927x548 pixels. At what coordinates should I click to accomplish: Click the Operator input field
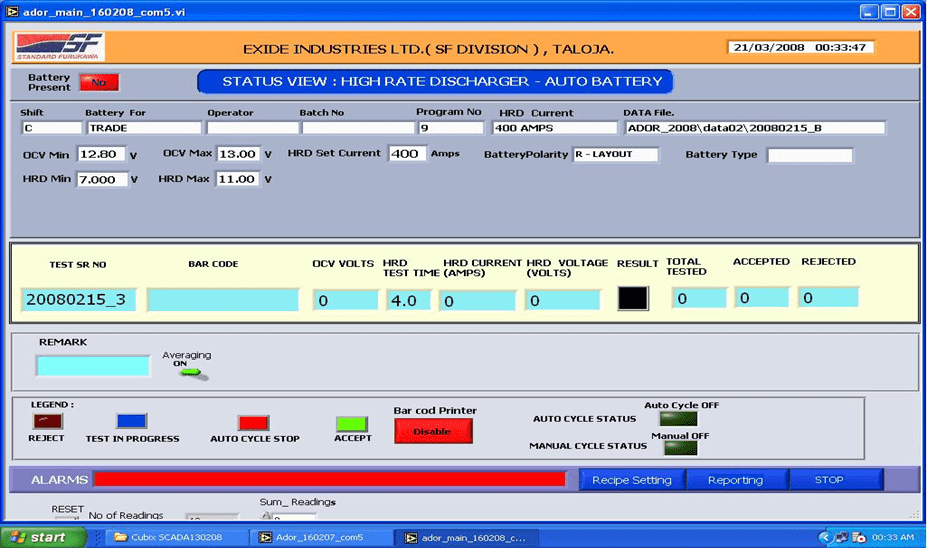[253, 128]
